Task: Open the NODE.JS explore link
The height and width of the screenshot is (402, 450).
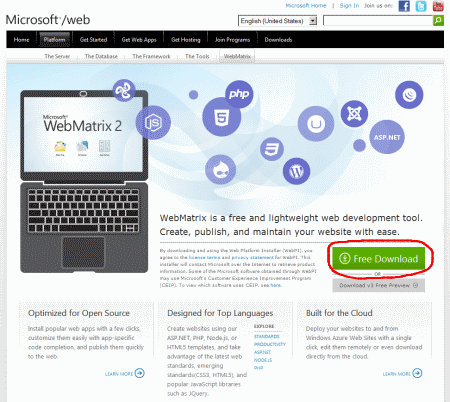Action: tap(263, 360)
